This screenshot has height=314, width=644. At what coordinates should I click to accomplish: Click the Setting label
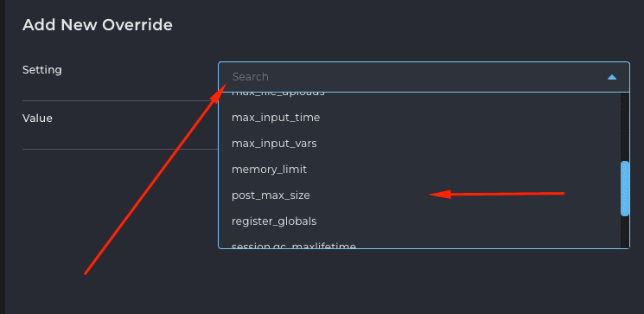pos(41,70)
